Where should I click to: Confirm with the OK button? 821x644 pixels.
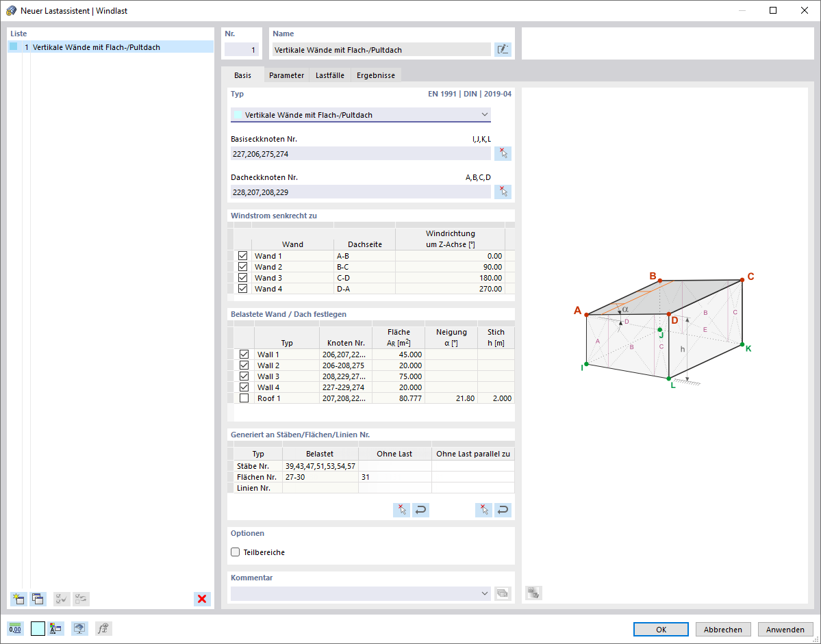661,630
